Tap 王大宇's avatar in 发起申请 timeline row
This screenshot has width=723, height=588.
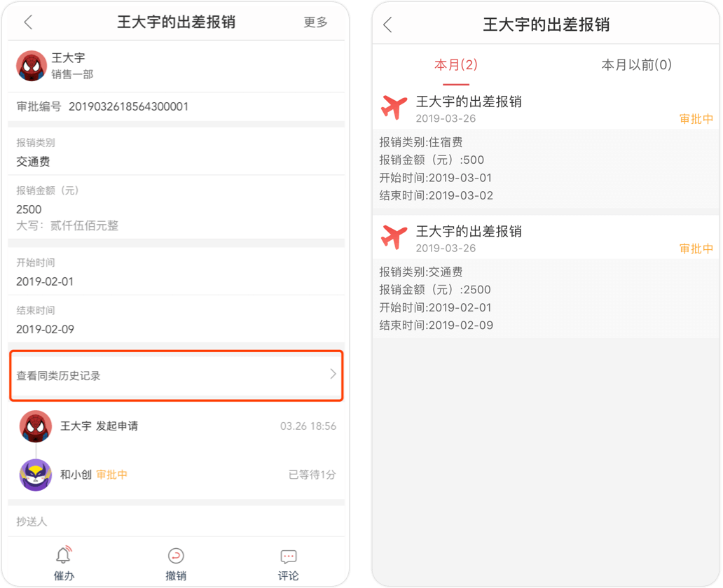(36, 426)
